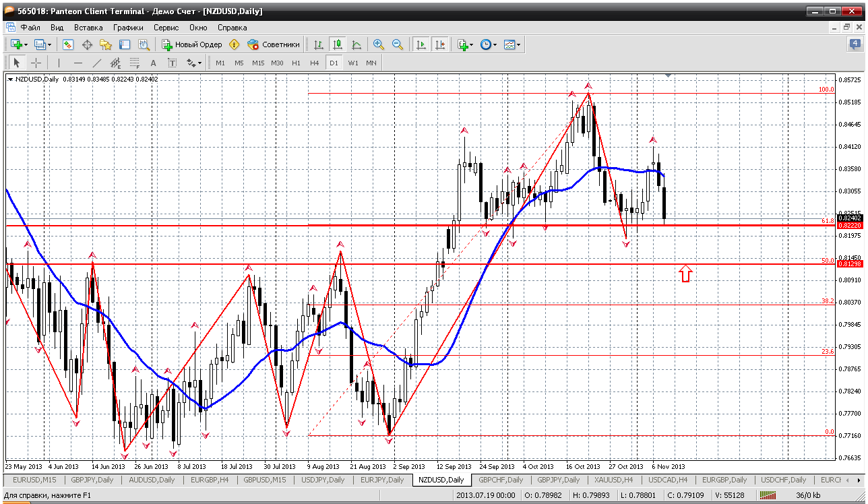Click the Советники button
The width and height of the screenshot is (868, 504).
[x=274, y=44]
